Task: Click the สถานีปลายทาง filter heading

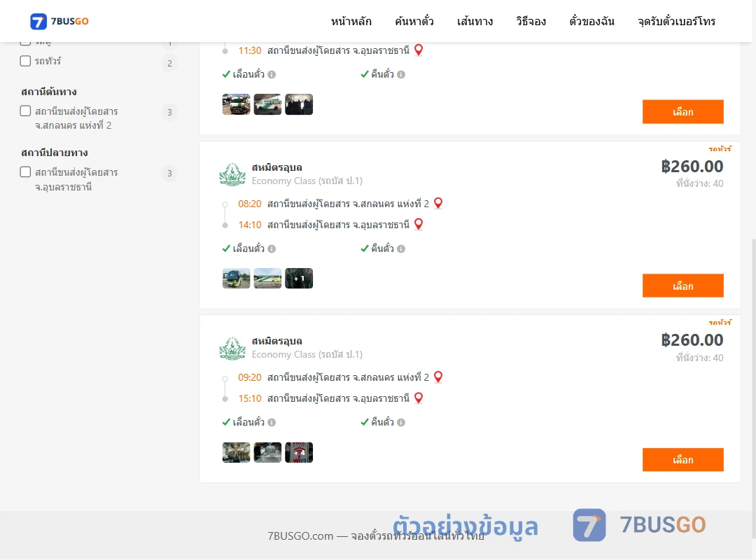Action: click(x=55, y=153)
